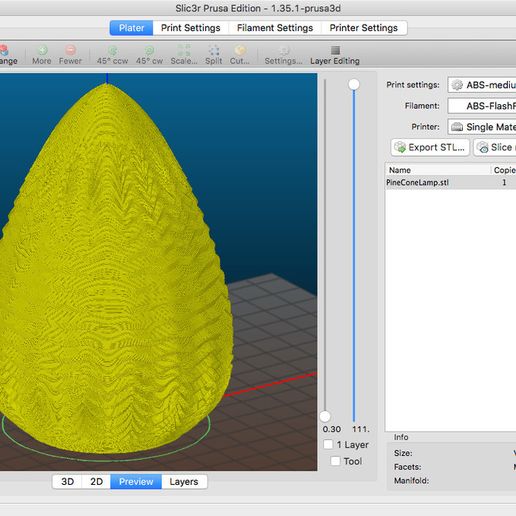
Task: Open the Scale tool
Action: tap(184, 55)
